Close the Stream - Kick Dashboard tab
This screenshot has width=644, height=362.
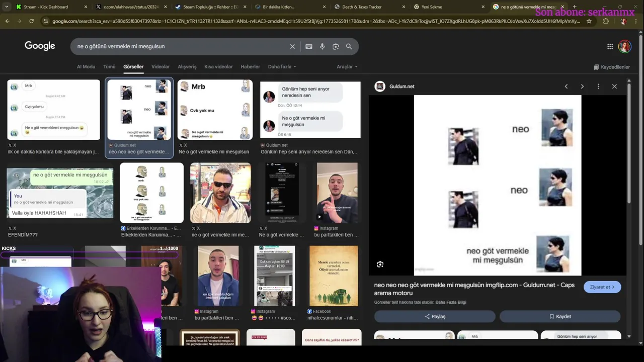[86, 7]
